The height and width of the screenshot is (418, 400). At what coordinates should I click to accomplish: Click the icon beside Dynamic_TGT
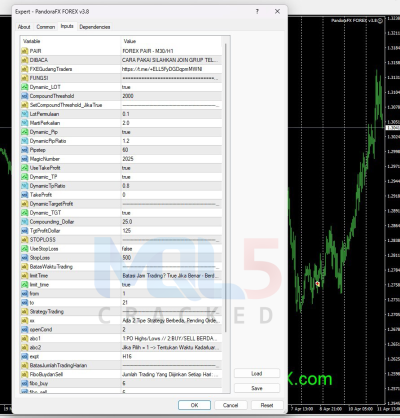[25, 213]
